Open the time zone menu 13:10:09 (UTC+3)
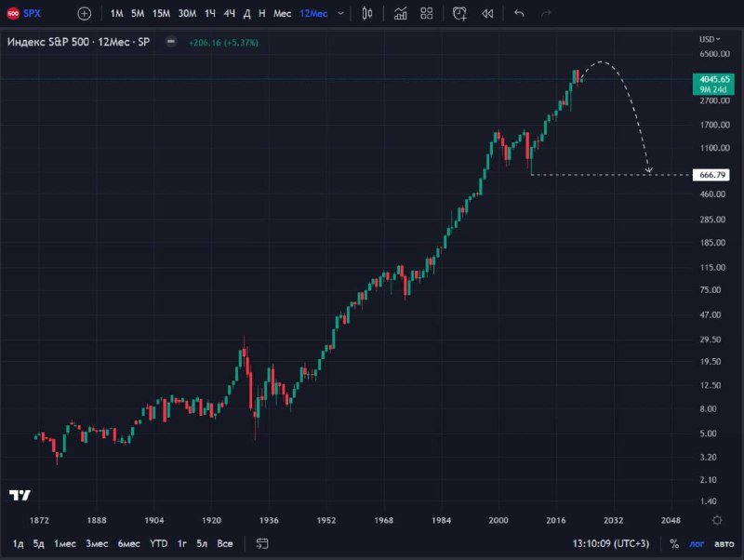This screenshot has height=560, width=744. (x=610, y=544)
